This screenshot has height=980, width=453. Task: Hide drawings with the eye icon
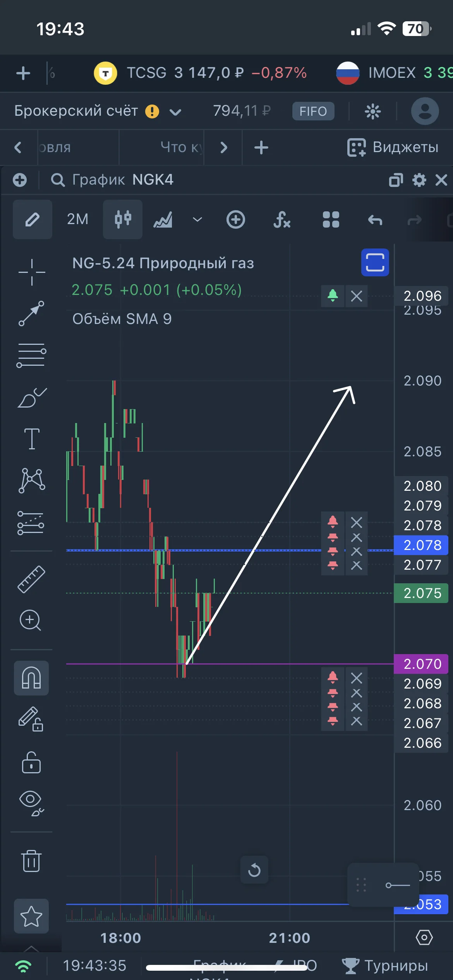(32, 804)
